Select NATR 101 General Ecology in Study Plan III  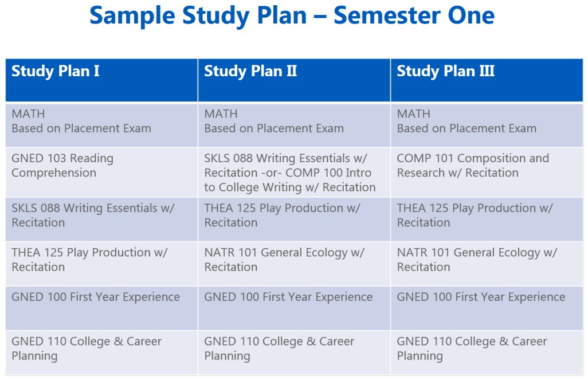click(477, 260)
